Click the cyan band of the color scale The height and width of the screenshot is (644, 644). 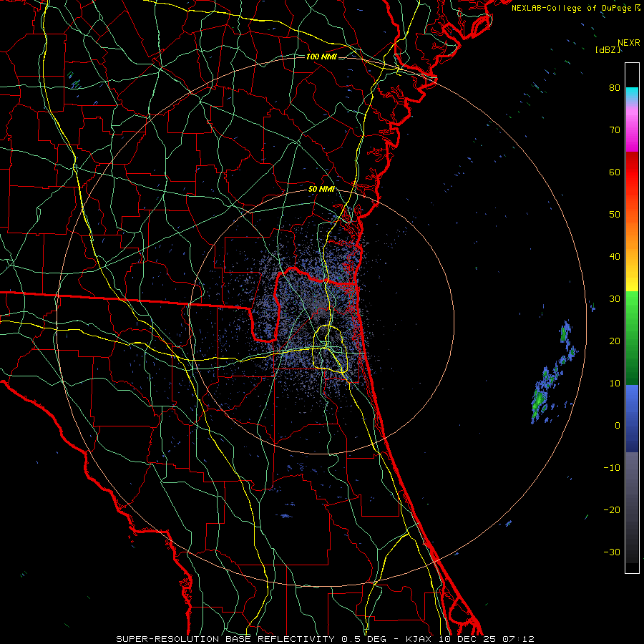(x=632, y=95)
